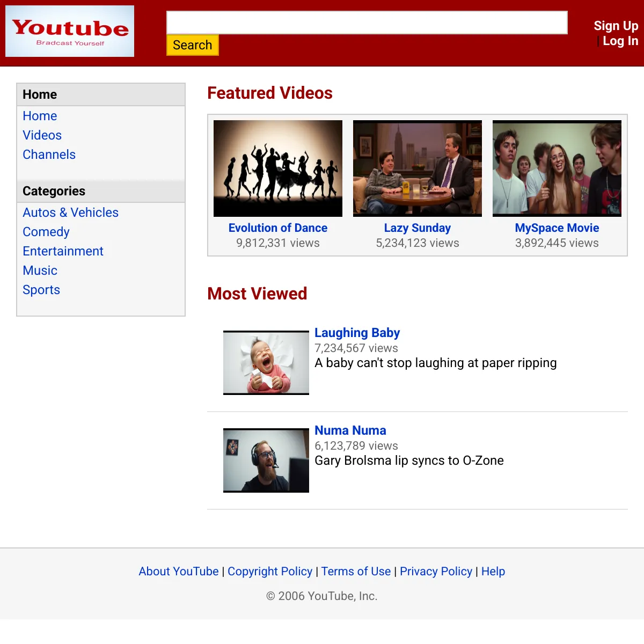Click the '5,234,123 views' text
This screenshot has width=644, height=644.
click(x=418, y=243)
